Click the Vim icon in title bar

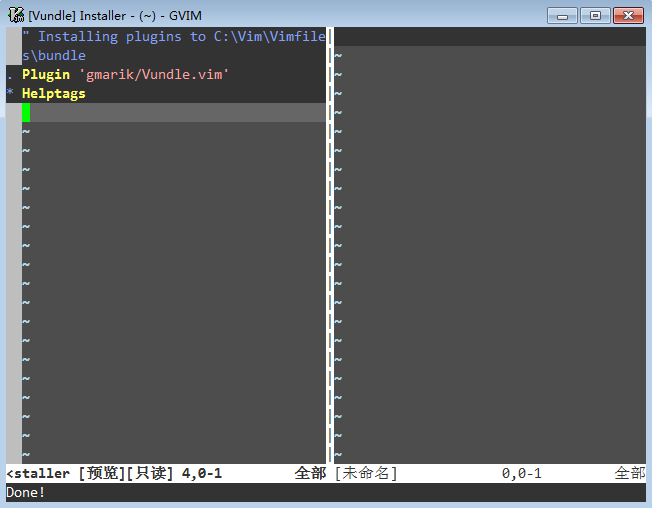click(x=16, y=15)
